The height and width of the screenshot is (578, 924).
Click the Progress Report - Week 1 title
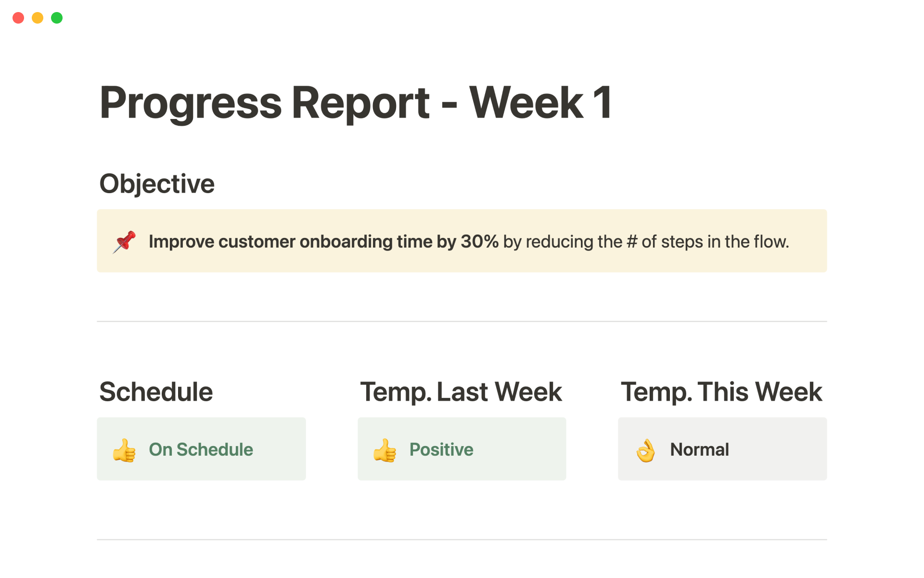[x=356, y=102]
